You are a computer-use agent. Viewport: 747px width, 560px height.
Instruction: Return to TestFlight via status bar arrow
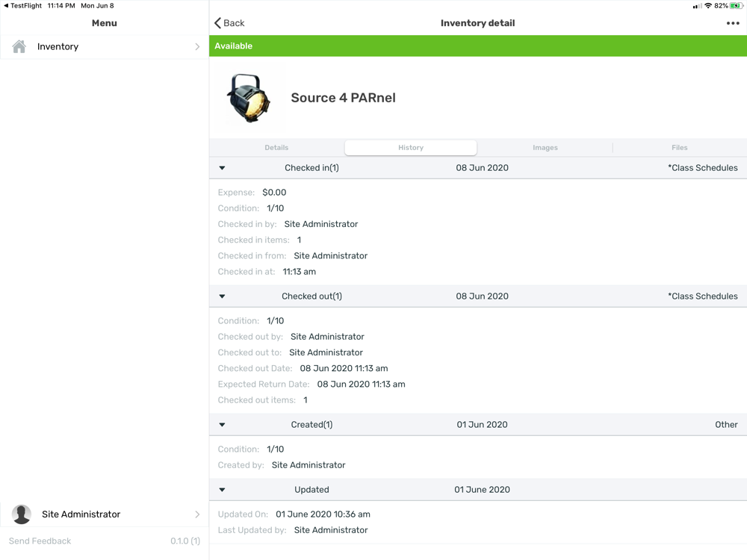click(6, 6)
